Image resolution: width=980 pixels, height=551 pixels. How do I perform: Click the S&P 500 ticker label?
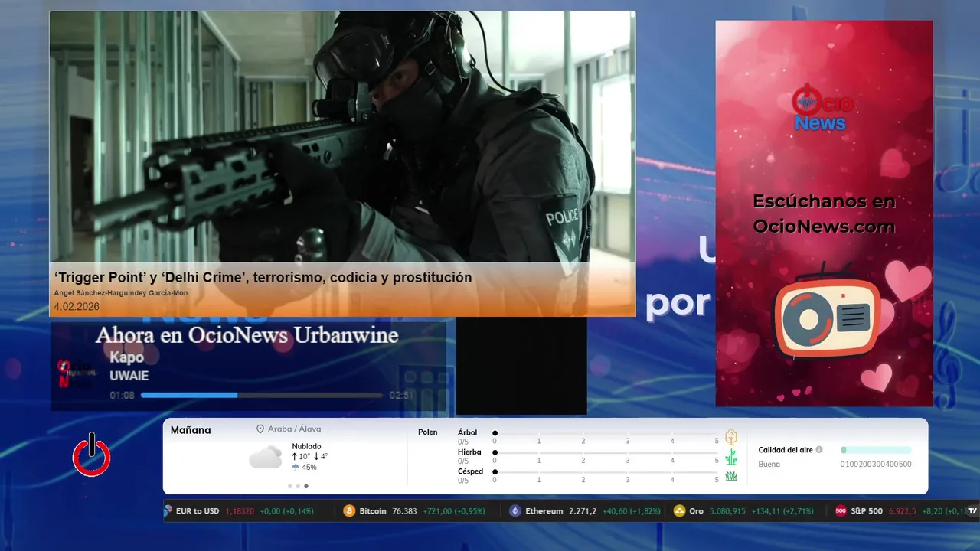pyautogui.click(x=866, y=511)
